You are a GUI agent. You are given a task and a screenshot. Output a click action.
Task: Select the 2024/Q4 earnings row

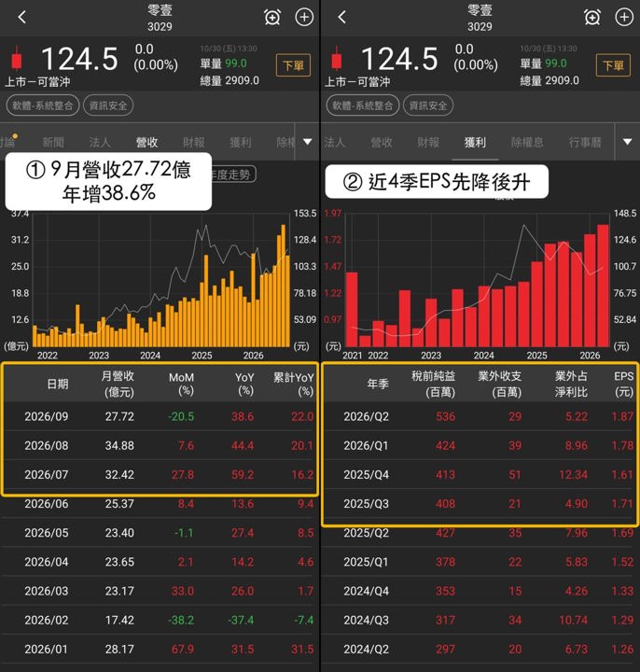[480, 591]
